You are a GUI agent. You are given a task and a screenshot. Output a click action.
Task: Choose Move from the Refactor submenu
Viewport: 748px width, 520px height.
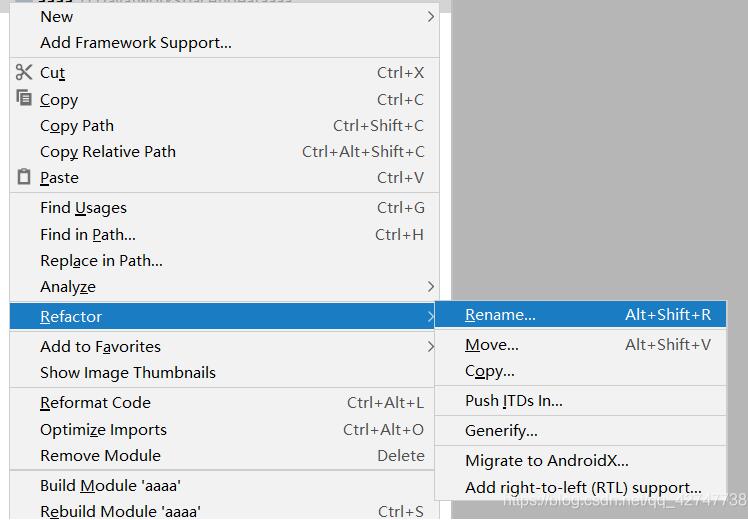pos(491,345)
